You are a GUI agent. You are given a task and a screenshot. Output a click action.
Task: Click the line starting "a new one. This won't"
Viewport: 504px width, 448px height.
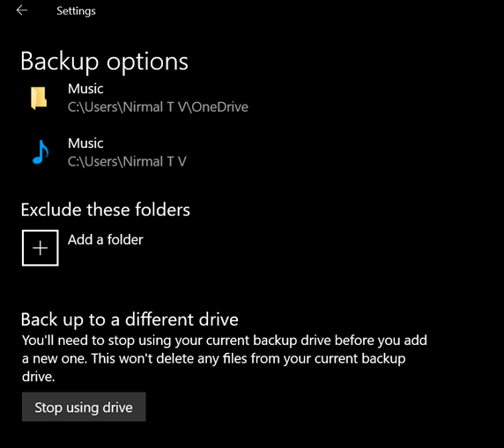tap(214, 359)
